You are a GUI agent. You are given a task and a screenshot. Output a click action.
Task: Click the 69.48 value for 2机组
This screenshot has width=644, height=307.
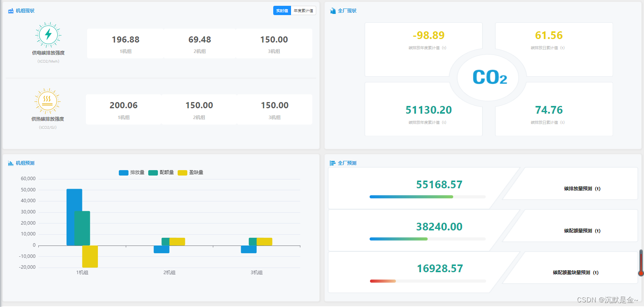coord(200,40)
